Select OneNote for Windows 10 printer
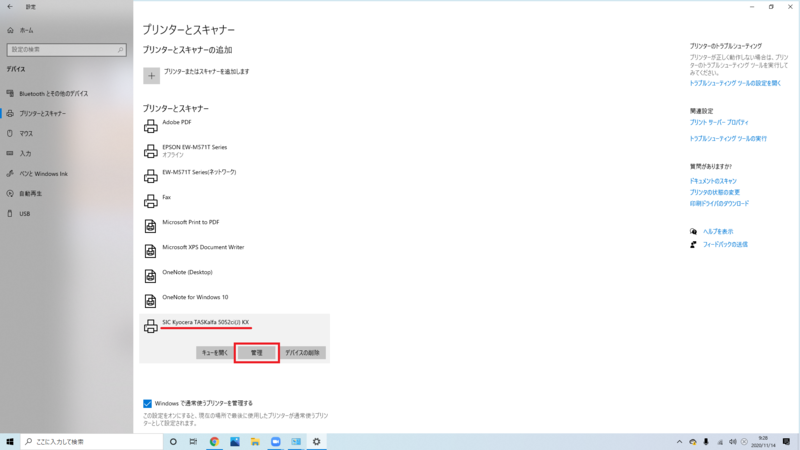Image resolution: width=800 pixels, height=450 pixels. tap(195, 297)
